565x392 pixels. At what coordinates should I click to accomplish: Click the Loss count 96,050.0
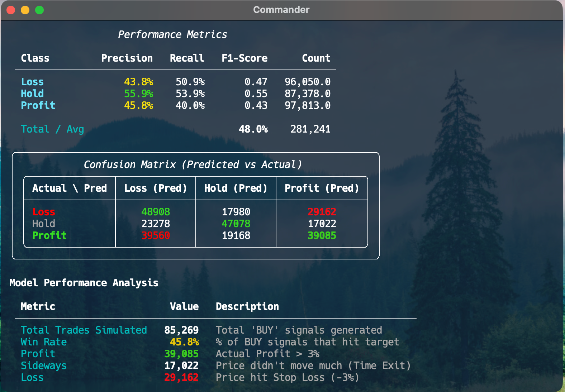coord(308,82)
